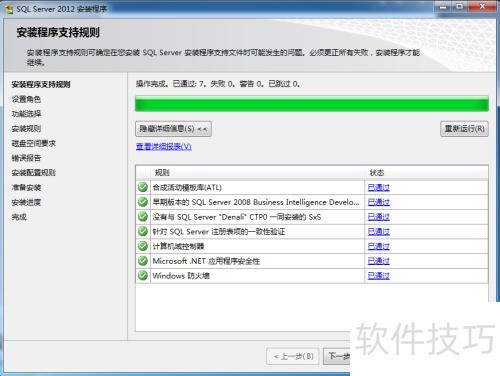Click the green check icon beside 计算机域控制器
500x376 pixels.
[143, 246]
